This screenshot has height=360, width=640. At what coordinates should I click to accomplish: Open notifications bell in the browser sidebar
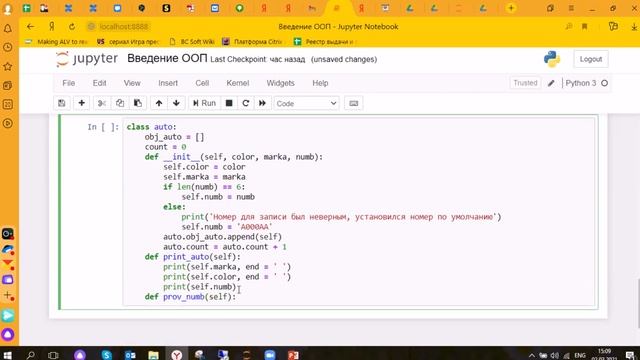tap(8, 29)
